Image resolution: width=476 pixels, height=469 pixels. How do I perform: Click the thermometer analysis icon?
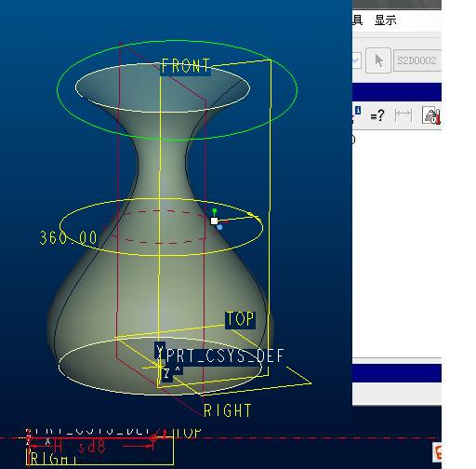coord(431,115)
